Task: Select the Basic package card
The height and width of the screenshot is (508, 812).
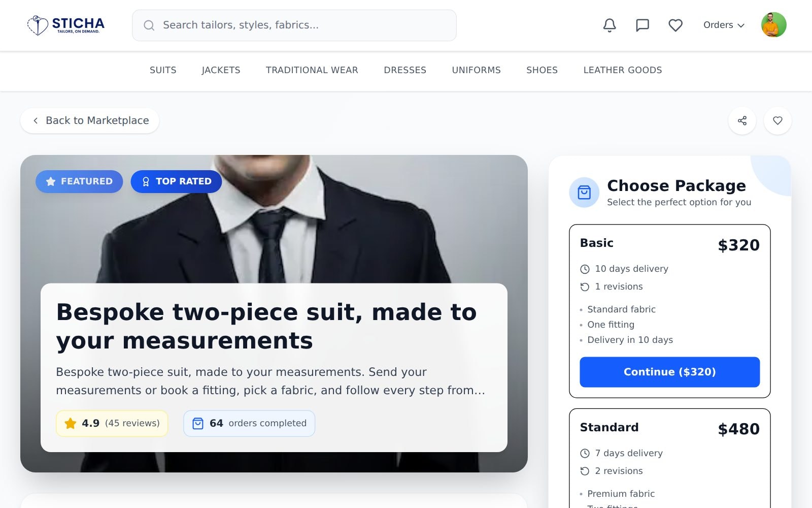Action: point(670,311)
